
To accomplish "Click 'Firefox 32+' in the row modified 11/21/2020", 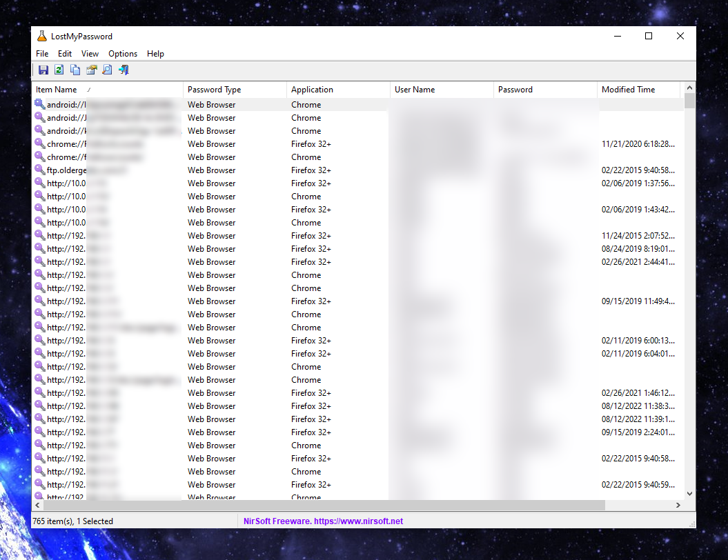I will pyautogui.click(x=311, y=144).
